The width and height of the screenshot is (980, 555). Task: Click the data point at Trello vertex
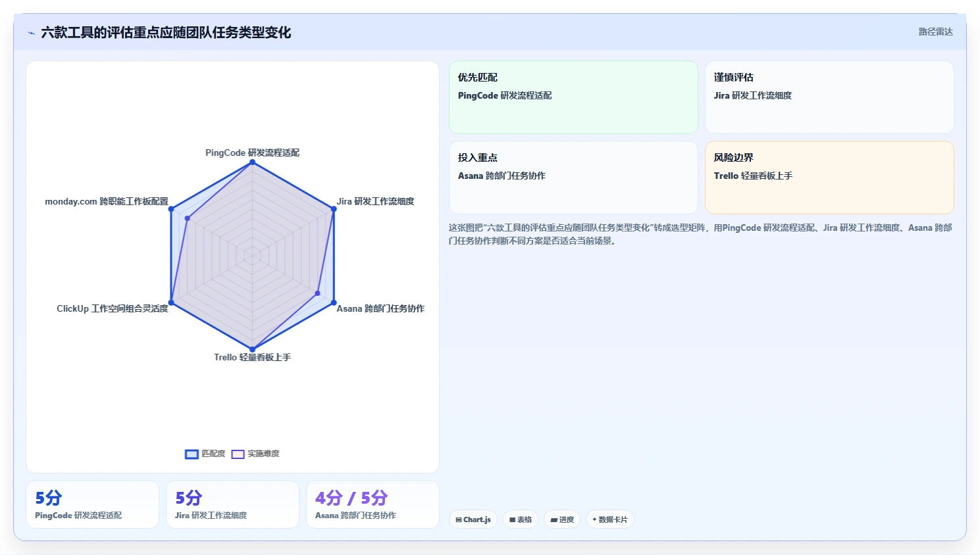[252, 349]
